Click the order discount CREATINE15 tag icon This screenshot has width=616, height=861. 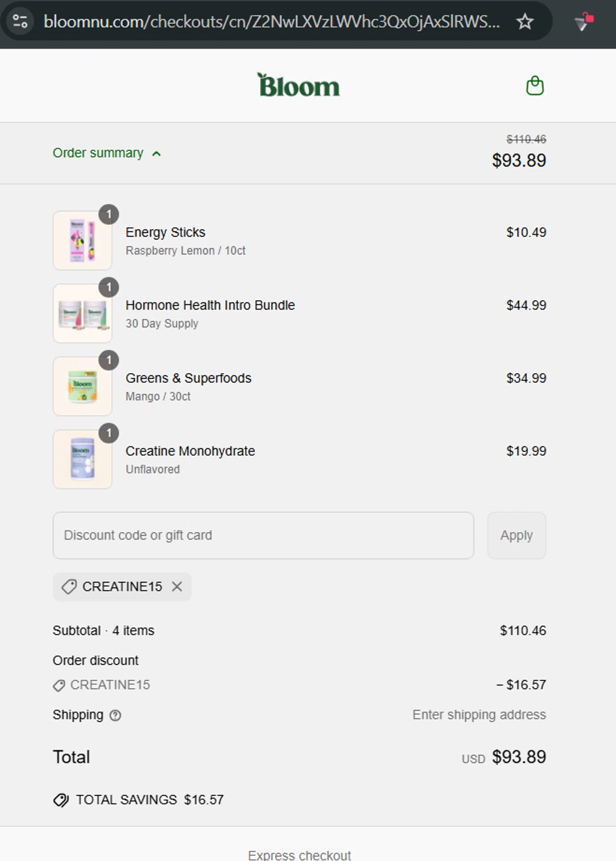pos(59,685)
